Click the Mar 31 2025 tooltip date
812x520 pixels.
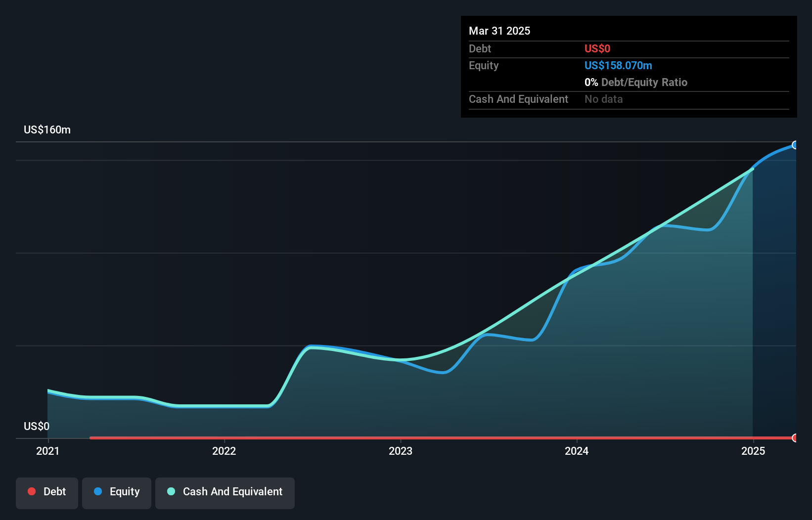tap(499, 31)
